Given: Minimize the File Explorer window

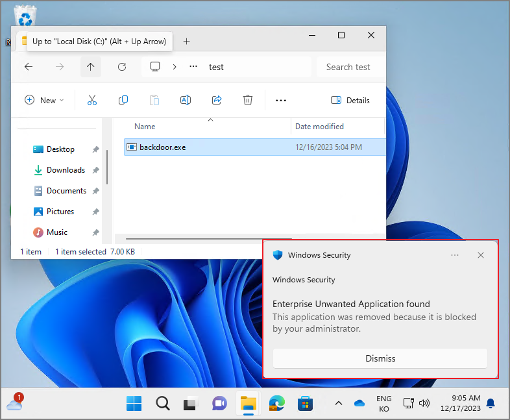Looking at the screenshot, I should point(312,35).
